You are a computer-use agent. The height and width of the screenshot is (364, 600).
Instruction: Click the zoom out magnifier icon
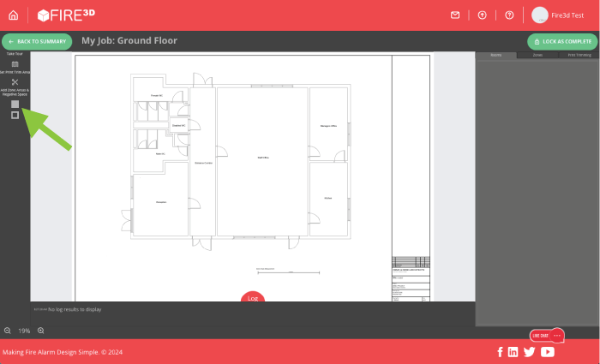click(x=8, y=331)
